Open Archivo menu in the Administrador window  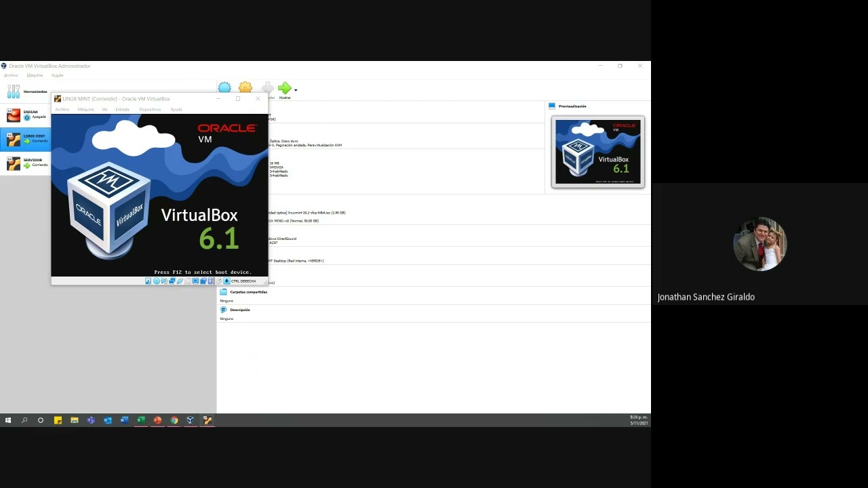point(11,75)
